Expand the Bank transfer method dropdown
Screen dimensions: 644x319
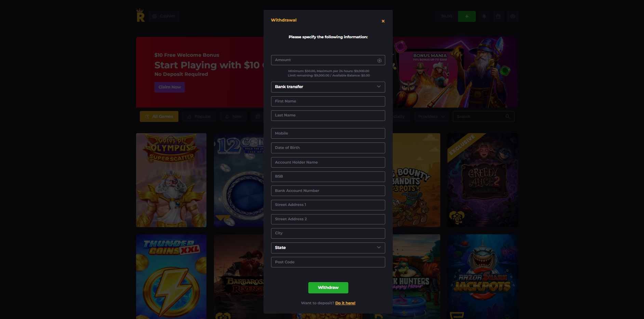[328, 87]
